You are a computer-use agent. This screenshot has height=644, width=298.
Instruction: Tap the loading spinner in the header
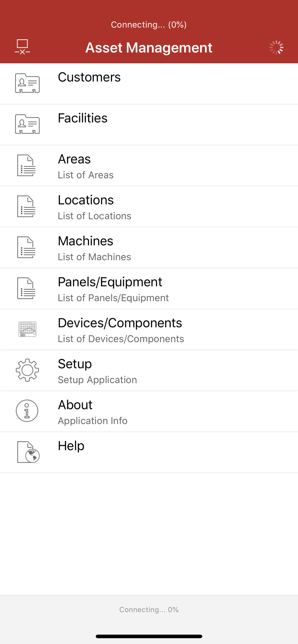click(276, 48)
